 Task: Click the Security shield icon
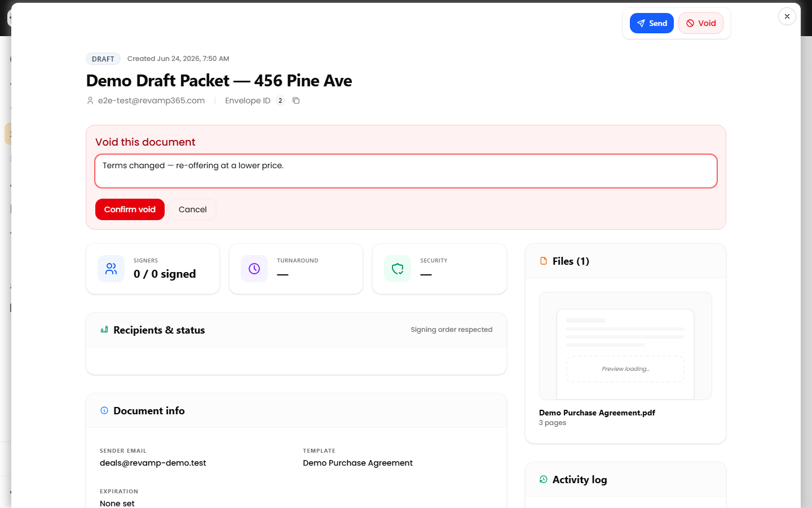[398, 269]
